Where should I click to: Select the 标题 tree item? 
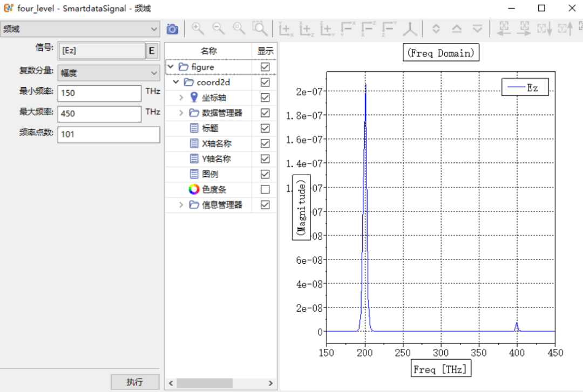point(209,128)
